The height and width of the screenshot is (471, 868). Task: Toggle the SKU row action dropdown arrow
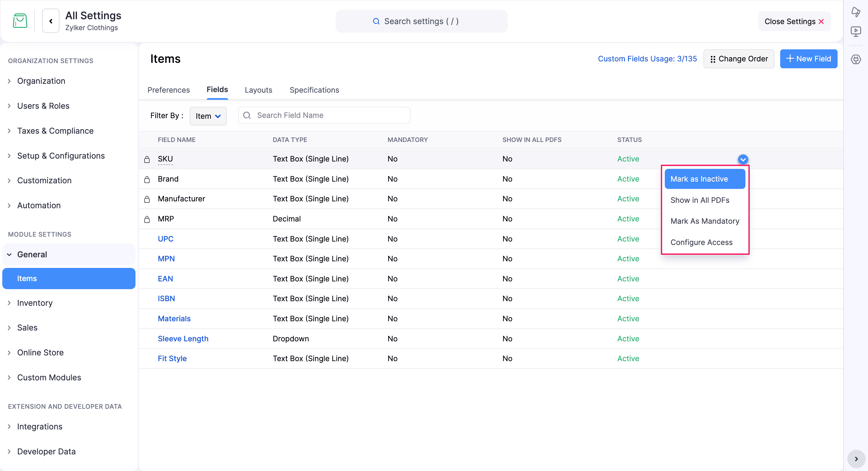tap(743, 159)
